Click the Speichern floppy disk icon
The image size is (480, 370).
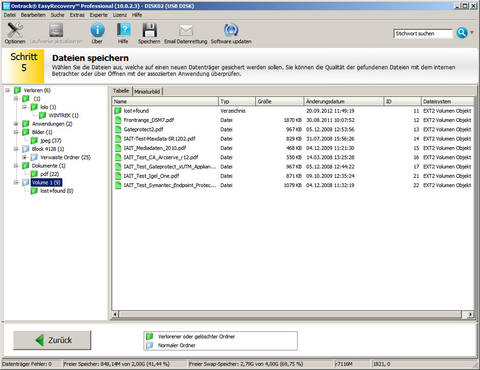pyautogui.click(x=149, y=30)
